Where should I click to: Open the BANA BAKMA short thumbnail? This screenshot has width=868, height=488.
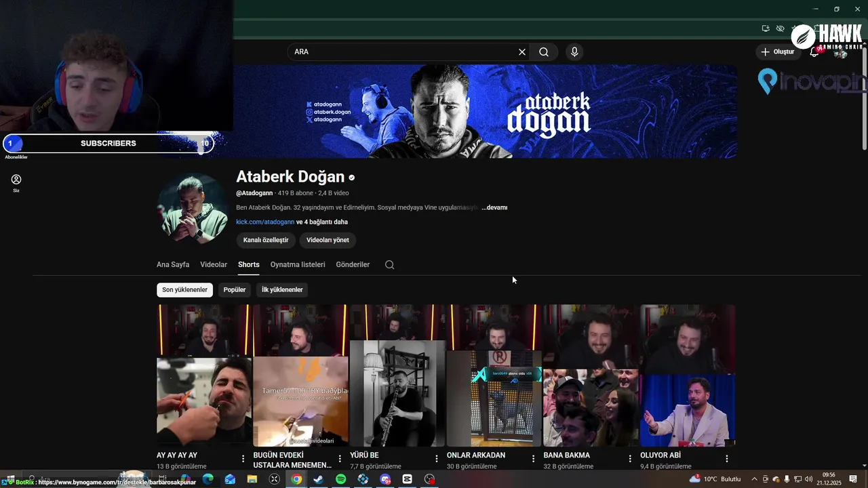591,375
